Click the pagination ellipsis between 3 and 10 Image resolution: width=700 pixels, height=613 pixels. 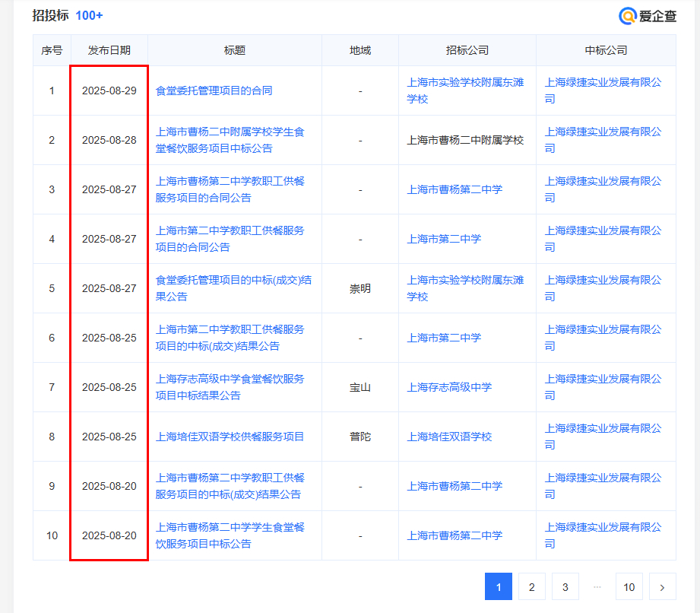597,586
